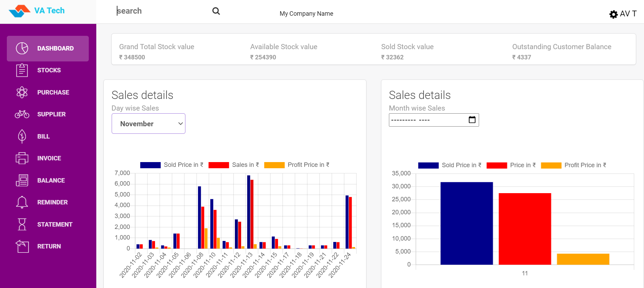The image size is (644, 288).
Task: Toggle Sales legend in day-wise chart
Action: (234, 165)
